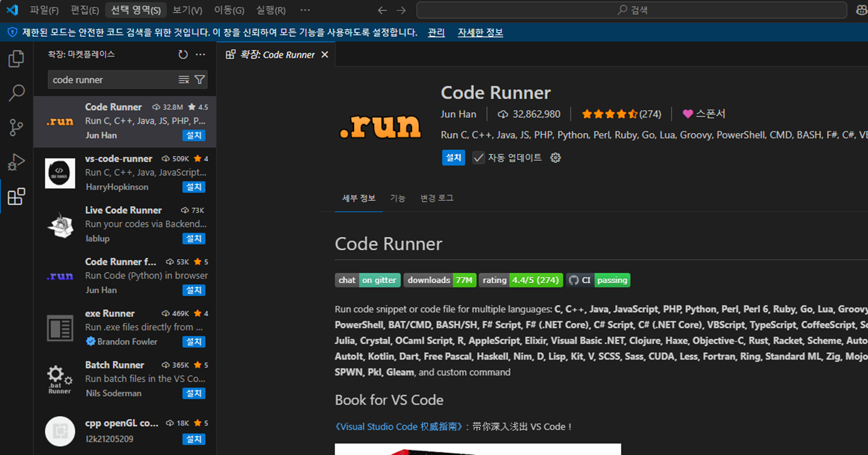Install Code Runner from the details page
868x455 pixels.
point(454,158)
